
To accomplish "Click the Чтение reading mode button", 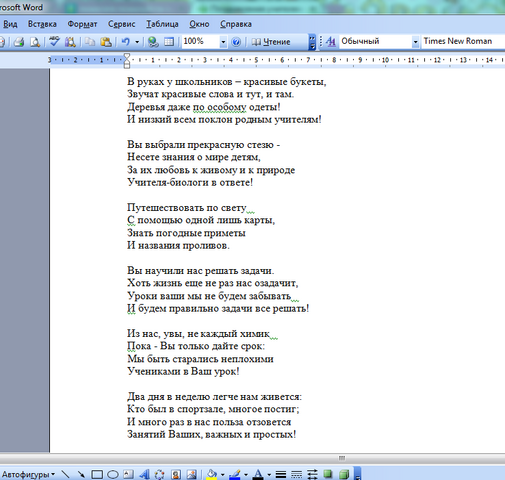I will click(271, 42).
